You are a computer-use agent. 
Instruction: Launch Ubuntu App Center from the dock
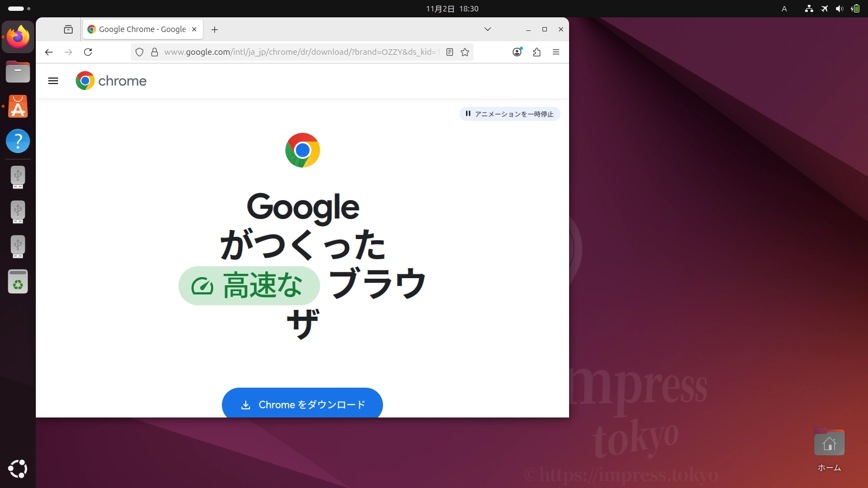click(x=18, y=106)
